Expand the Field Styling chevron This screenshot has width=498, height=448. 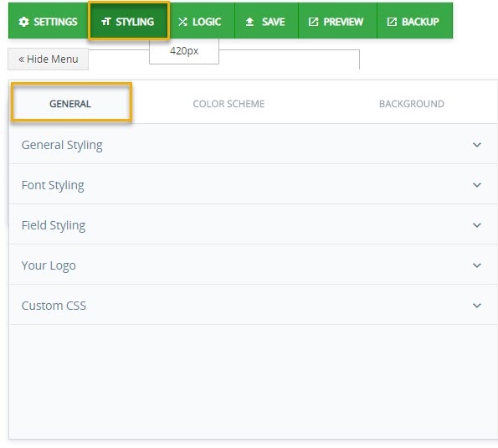coord(477,225)
